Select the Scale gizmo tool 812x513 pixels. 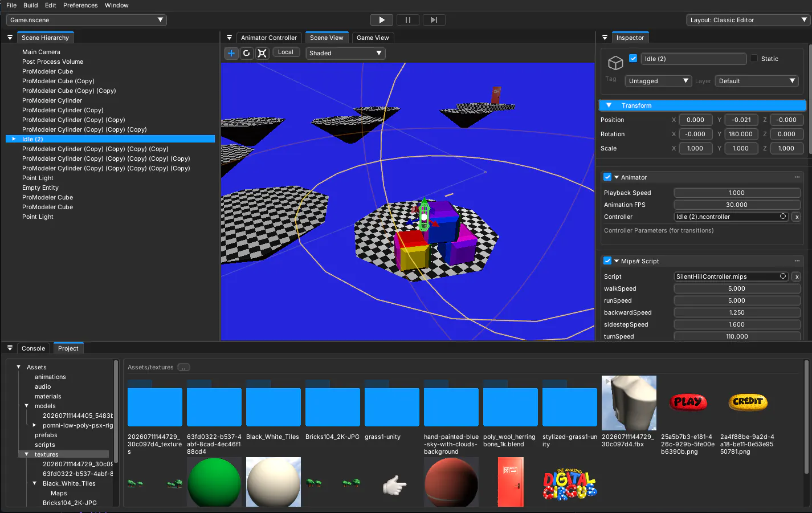coord(262,53)
